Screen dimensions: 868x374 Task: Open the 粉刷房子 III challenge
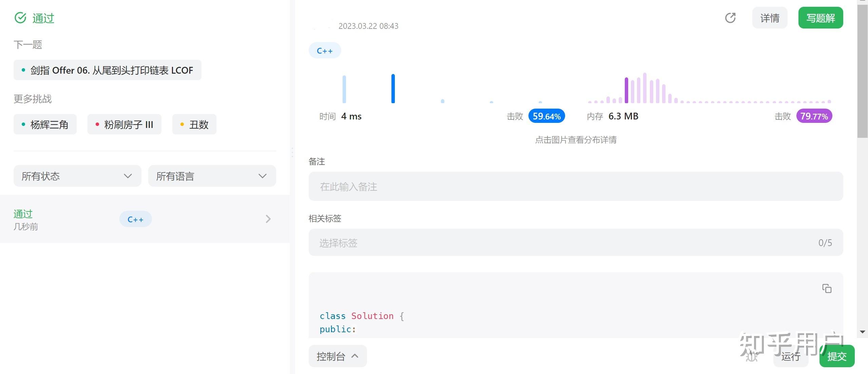click(x=124, y=125)
